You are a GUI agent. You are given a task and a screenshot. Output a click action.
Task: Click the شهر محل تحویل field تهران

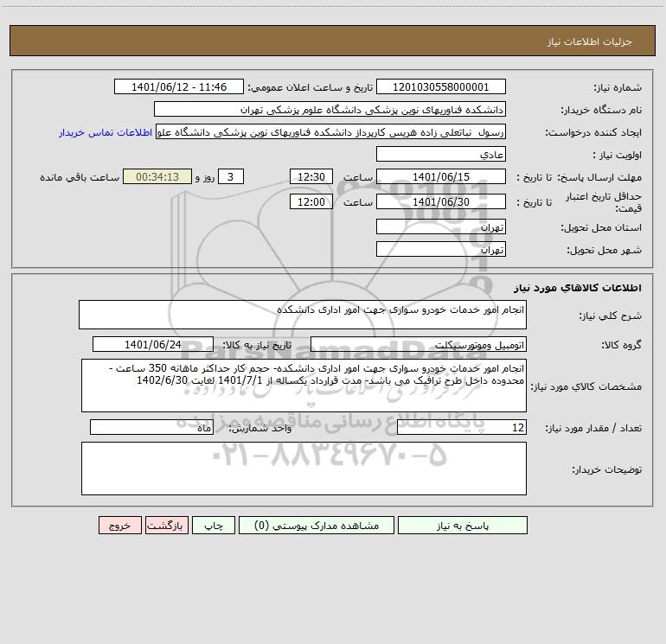[x=441, y=249]
